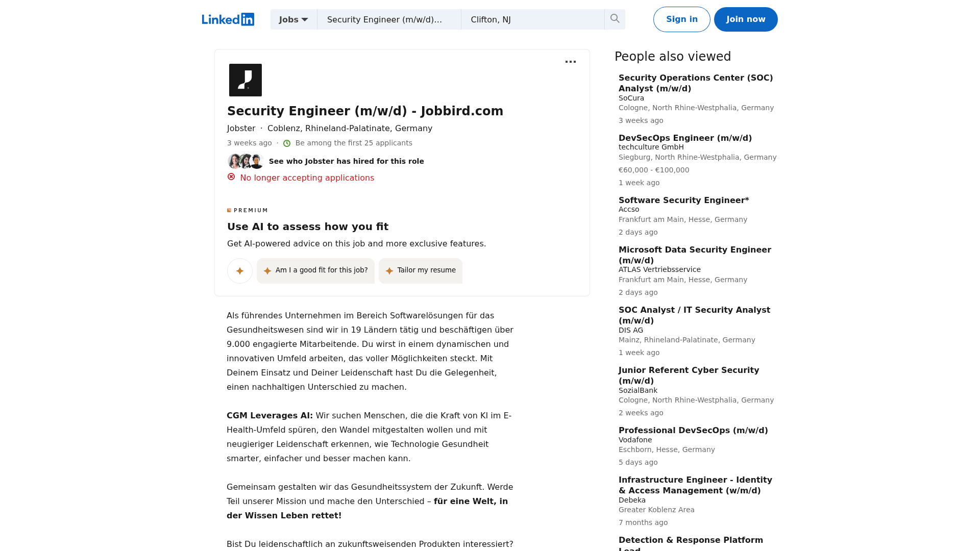Select the €60,000 - €100,000 salary text

[653, 170]
